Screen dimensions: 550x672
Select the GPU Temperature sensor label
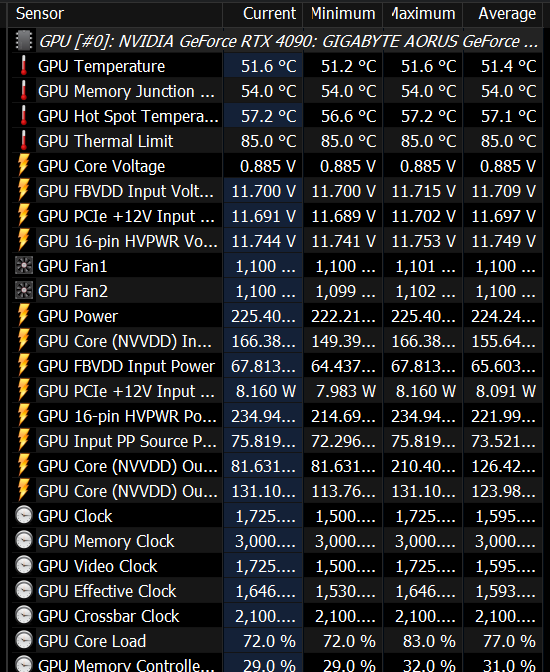102,66
